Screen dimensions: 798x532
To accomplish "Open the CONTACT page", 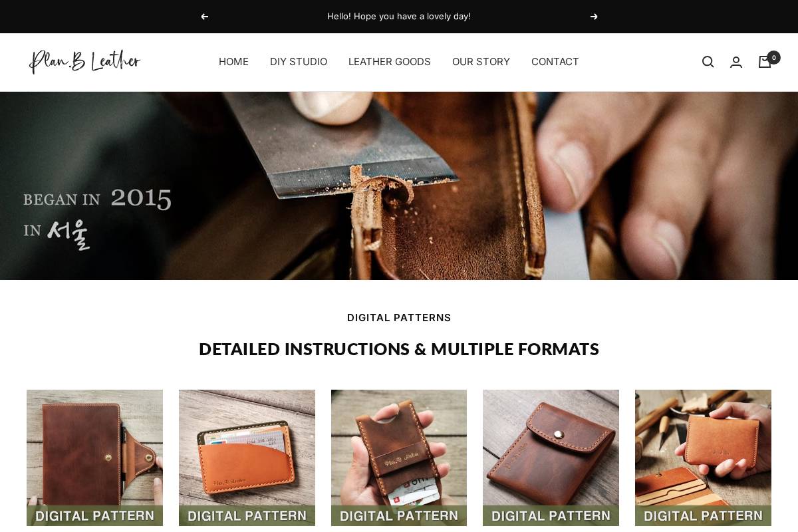I will click(555, 62).
